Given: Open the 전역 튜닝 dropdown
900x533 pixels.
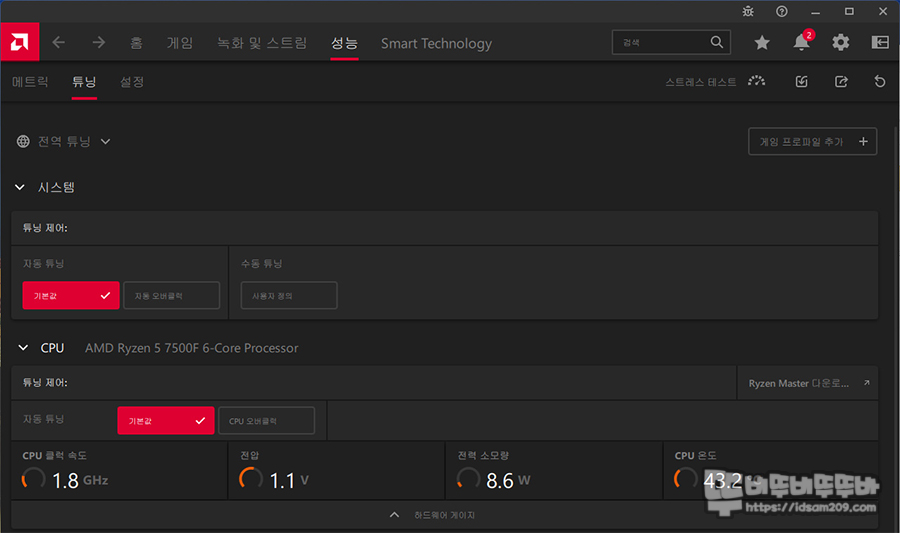Looking at the screenshot, I should coord(105,141).
